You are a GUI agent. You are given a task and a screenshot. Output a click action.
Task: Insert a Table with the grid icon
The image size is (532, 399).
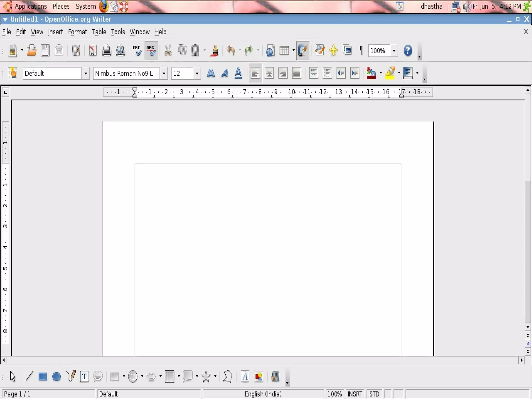[x=284, y=50]
